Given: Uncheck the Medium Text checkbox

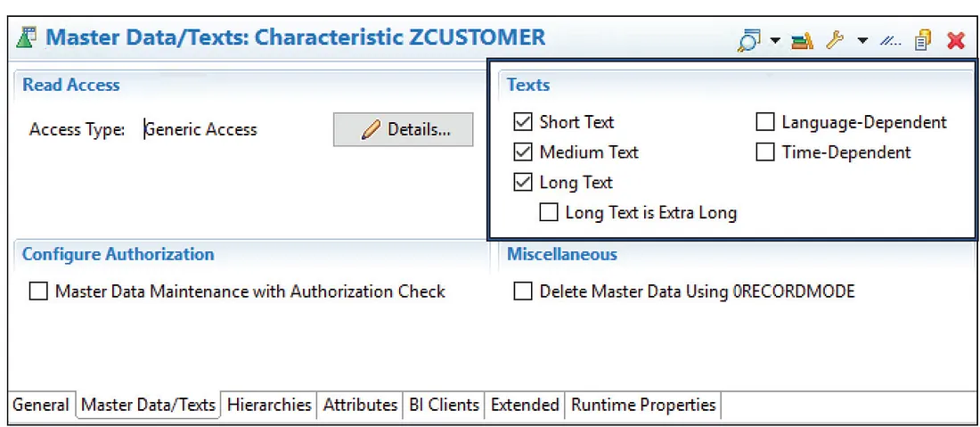Looking at the screenshot, I should [523, 152].
